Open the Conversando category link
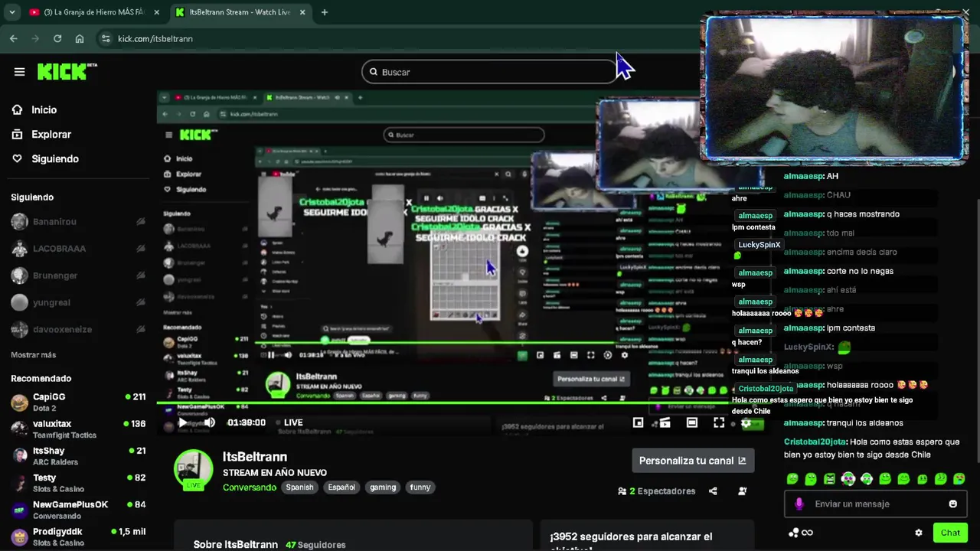This screenshot has width=980, height=551. click(250, 487)
